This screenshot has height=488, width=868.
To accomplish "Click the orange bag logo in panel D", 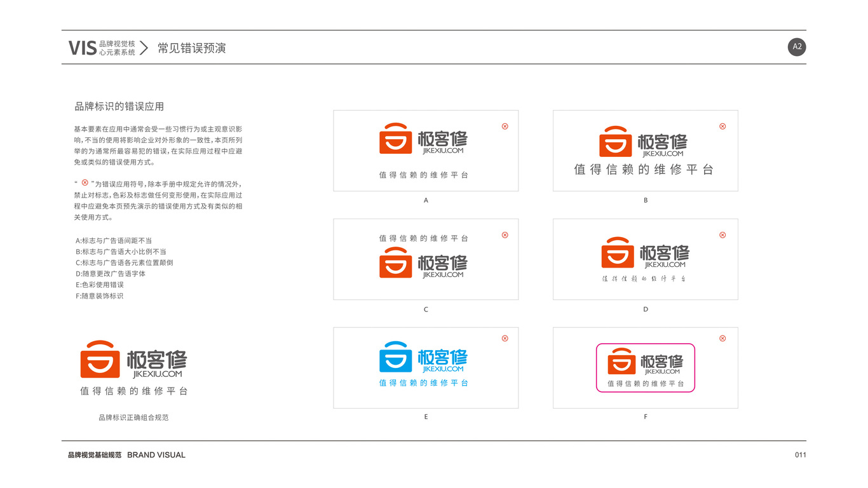I will 618,252.
